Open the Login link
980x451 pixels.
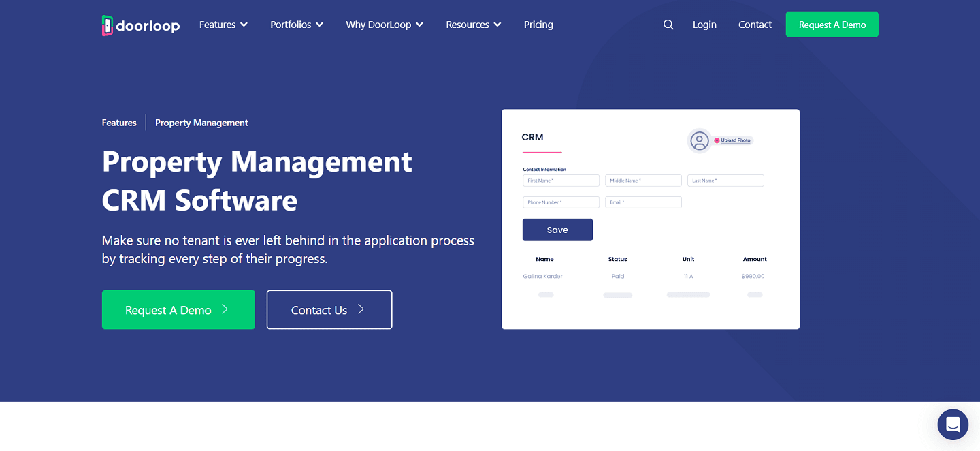click(704, 25)
